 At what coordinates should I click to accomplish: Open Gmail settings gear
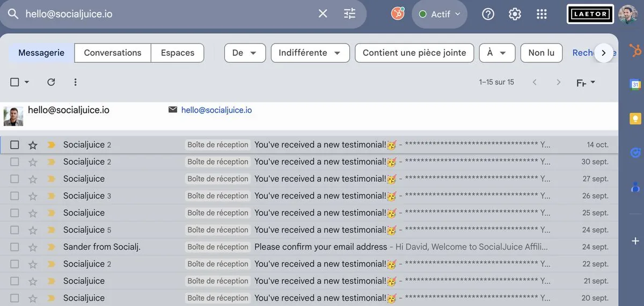coord(515,14)
